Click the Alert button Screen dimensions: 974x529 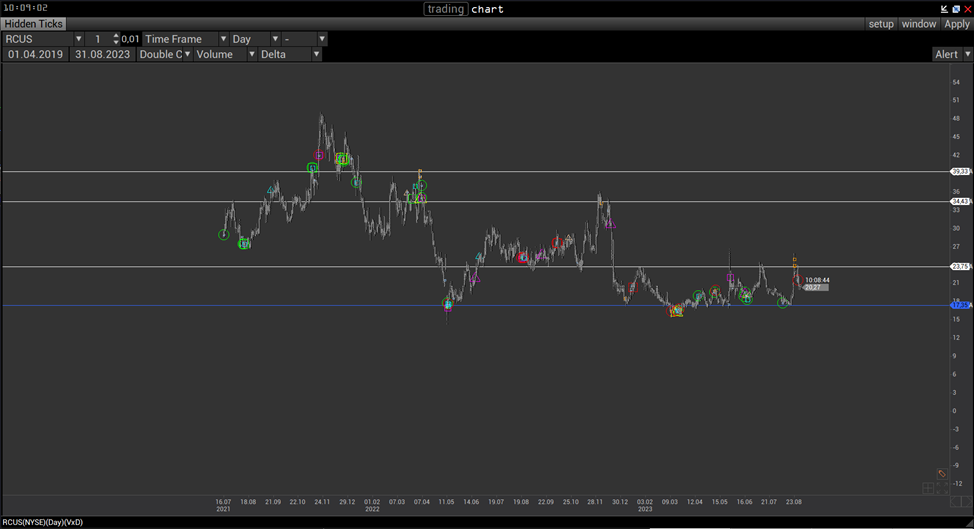(x=947, y=54)
